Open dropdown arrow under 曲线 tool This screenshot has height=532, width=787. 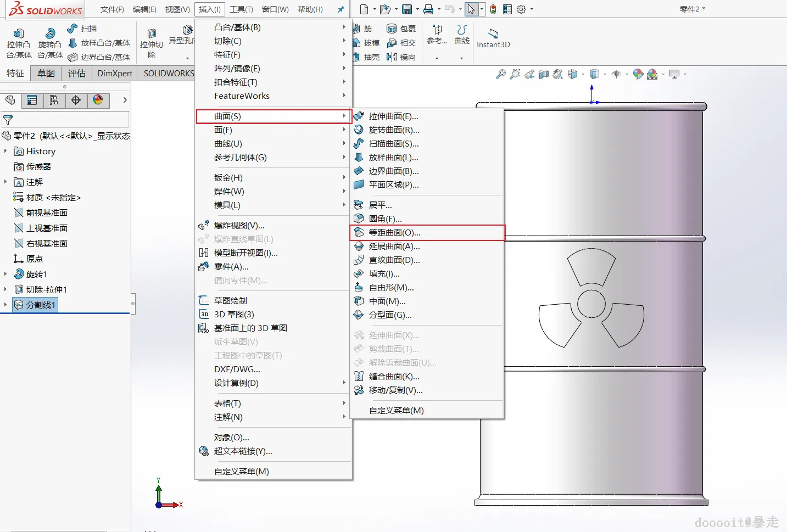[461, 58]
